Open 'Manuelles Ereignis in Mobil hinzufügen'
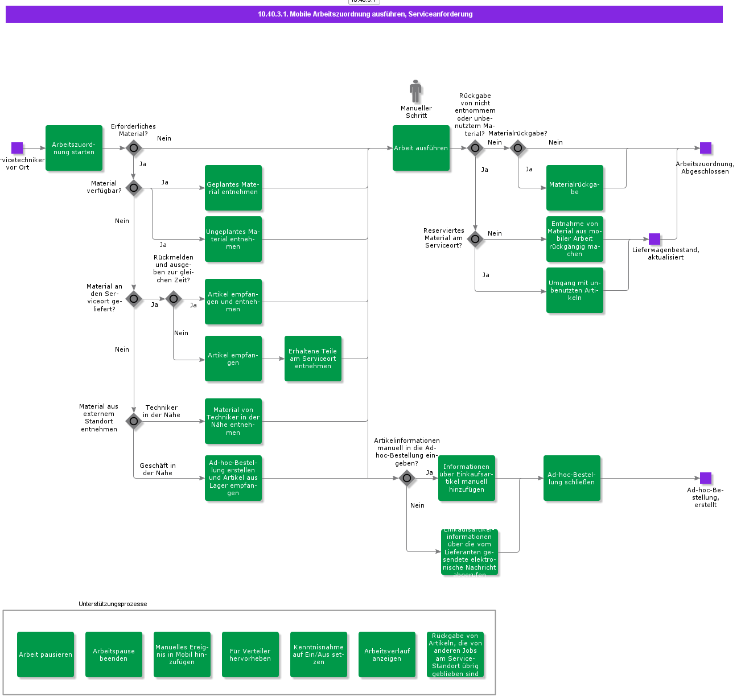Image resolution: width=741 pixels, height=700 pixels. pos(182,654)
